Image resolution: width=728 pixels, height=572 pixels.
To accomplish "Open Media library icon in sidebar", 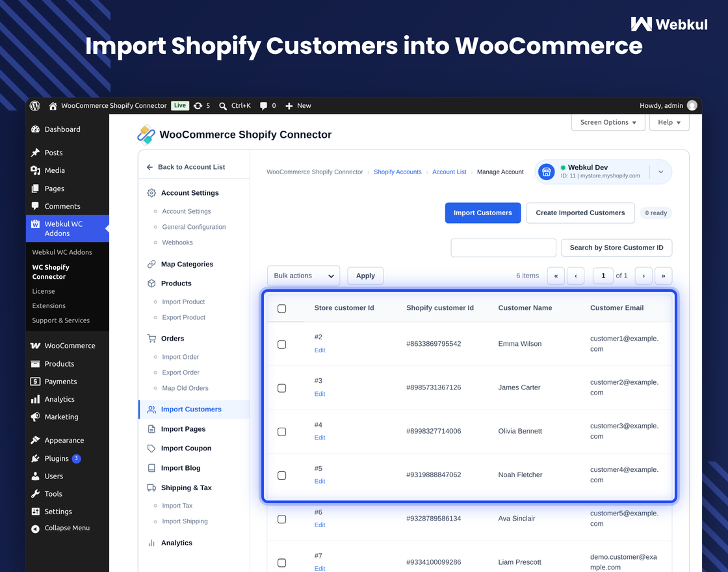I will tap(35, 170).
